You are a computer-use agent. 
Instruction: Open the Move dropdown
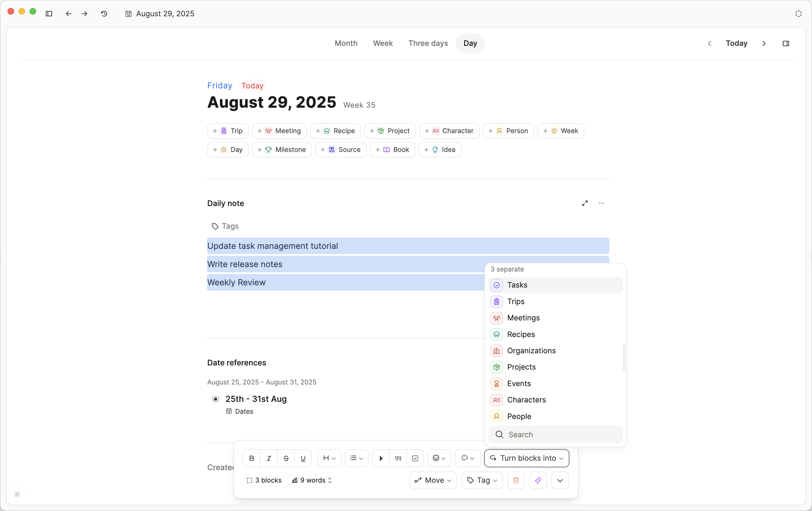pos(433,480)
